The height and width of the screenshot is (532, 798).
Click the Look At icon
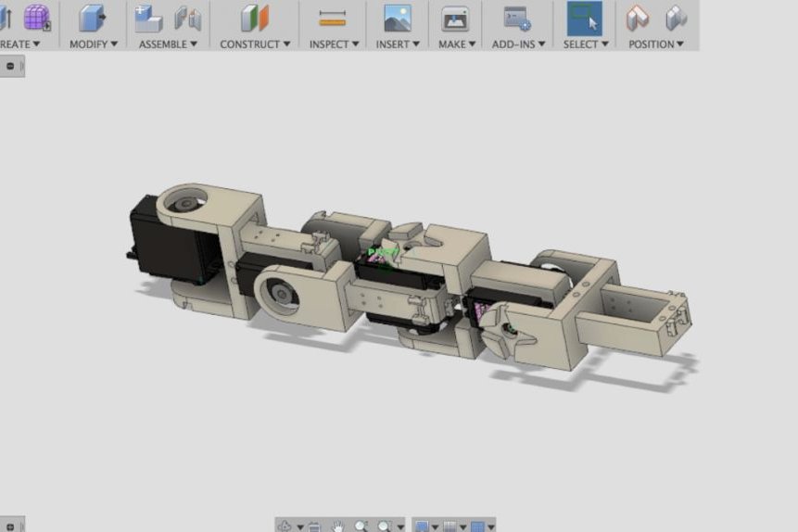coord(314,526)
